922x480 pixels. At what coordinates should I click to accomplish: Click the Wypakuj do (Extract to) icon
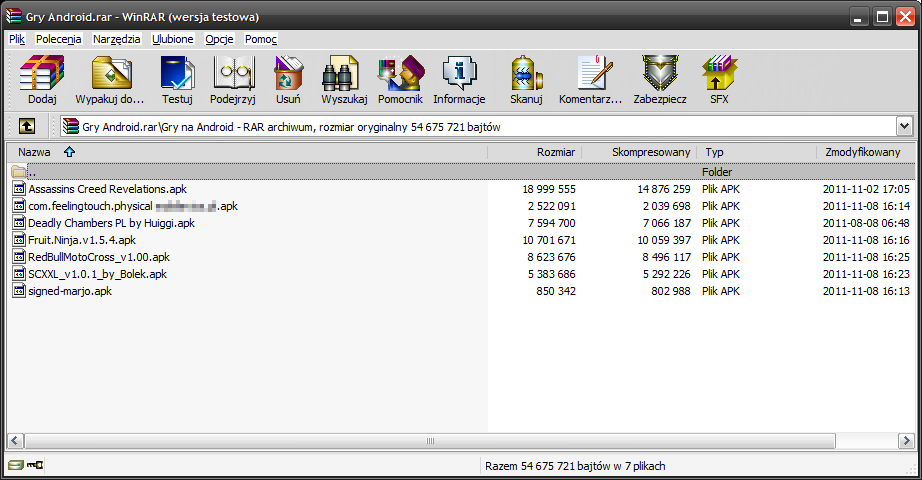pos(110,80)
